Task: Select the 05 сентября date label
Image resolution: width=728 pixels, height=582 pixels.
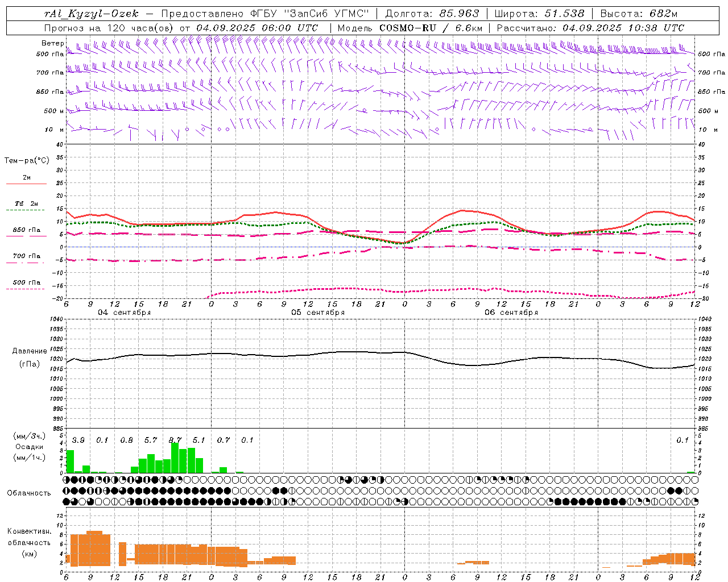Action: pos(318,313)
